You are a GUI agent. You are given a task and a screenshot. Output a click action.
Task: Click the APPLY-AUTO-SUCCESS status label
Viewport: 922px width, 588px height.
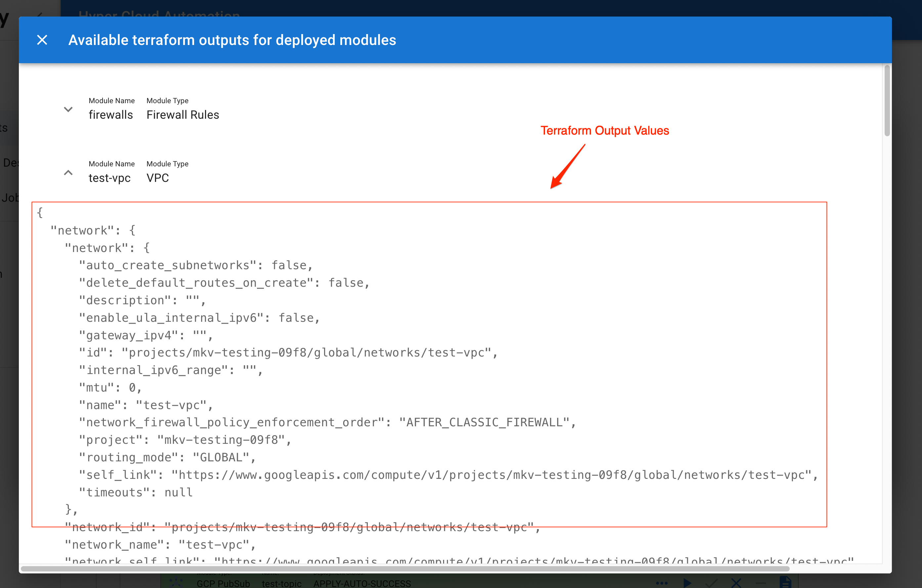[362, 583]
